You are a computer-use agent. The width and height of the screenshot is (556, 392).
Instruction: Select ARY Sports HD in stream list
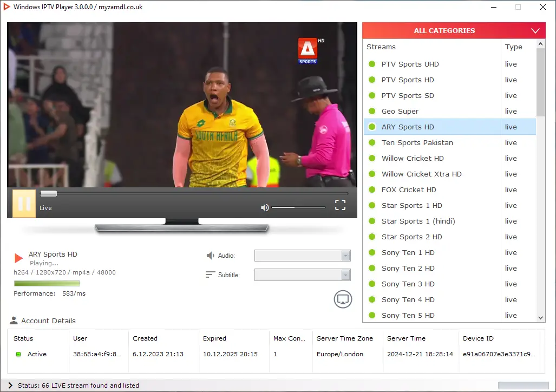[450, 127]
